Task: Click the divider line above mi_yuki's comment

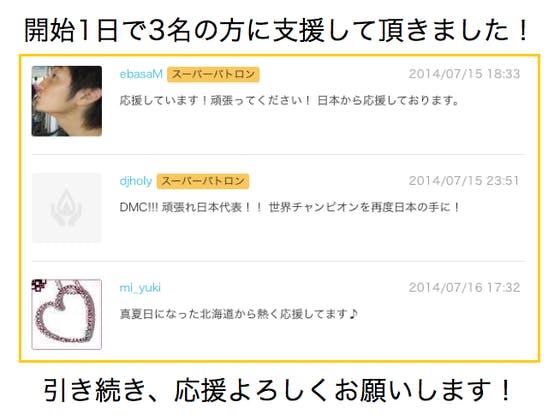Action: [x=279, y=261]
